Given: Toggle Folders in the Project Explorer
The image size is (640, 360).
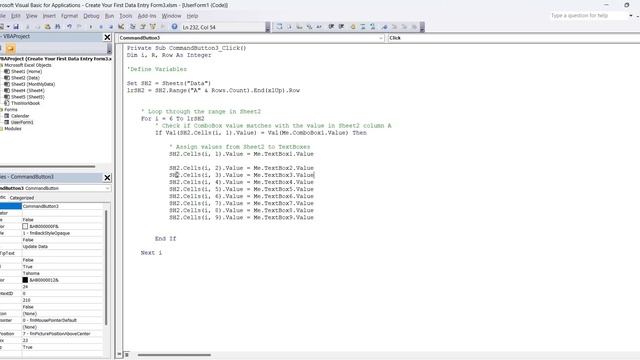Looking at the screenshot, I should [x=11, y=48].
